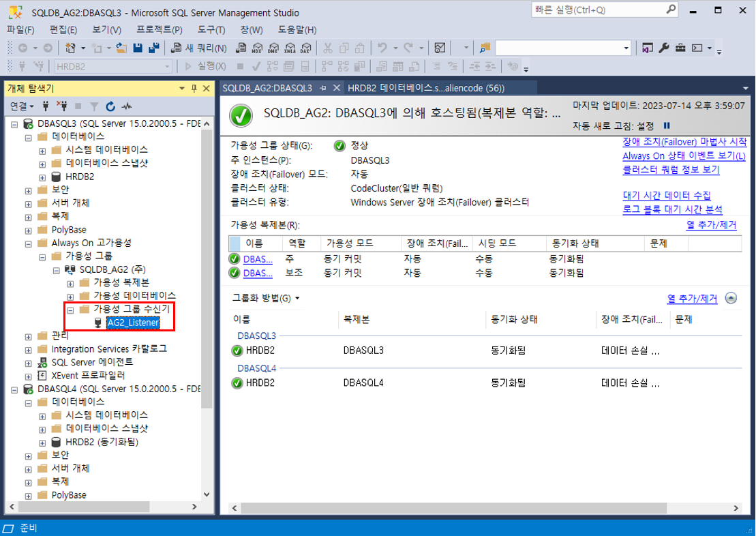Expand the 가용성 데이터베이스 folder
This screenshot has width=756, height=536.
[x=70, y=297]
